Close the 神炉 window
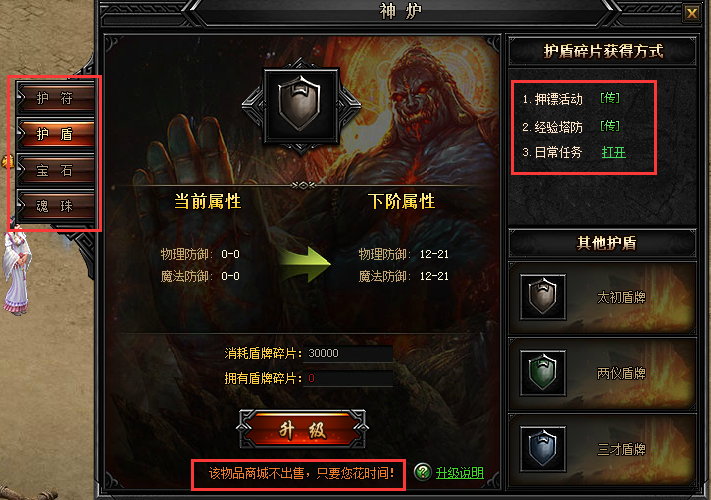711x500 pixels. 692,13
